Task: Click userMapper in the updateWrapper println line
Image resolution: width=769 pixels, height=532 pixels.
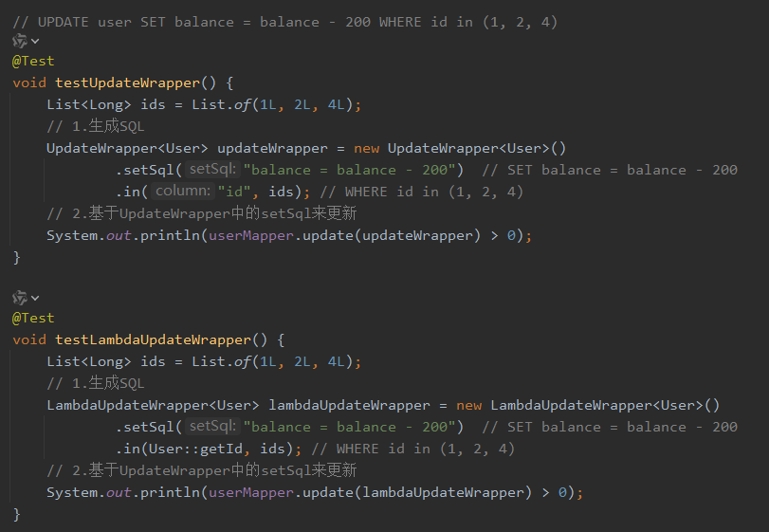Action: [x=251, y=236]
